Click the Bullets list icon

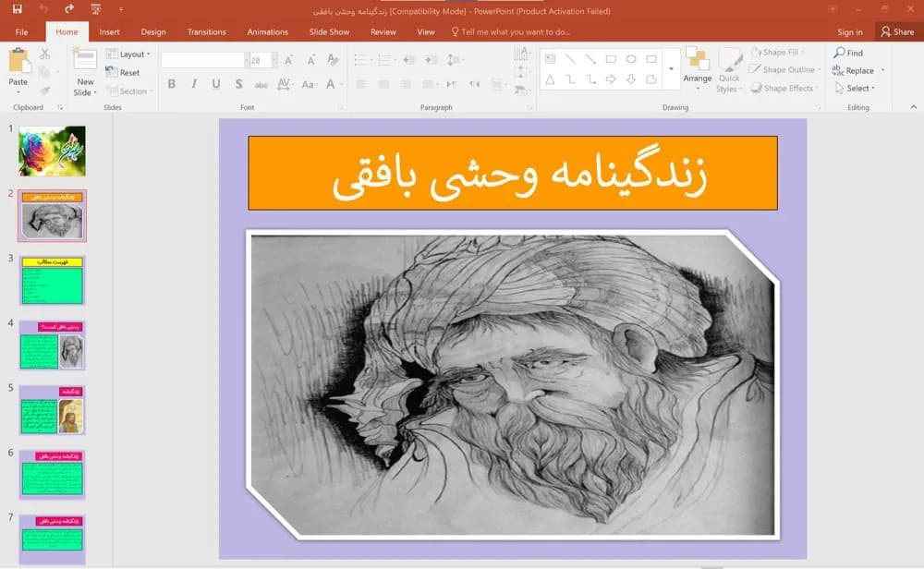pos(362,60)
